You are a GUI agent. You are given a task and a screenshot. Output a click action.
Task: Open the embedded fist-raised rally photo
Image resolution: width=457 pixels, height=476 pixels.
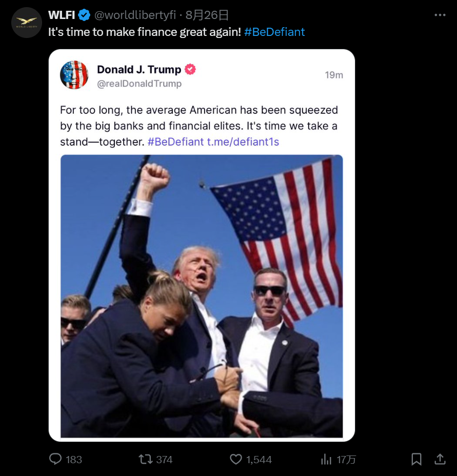[202, 296]
